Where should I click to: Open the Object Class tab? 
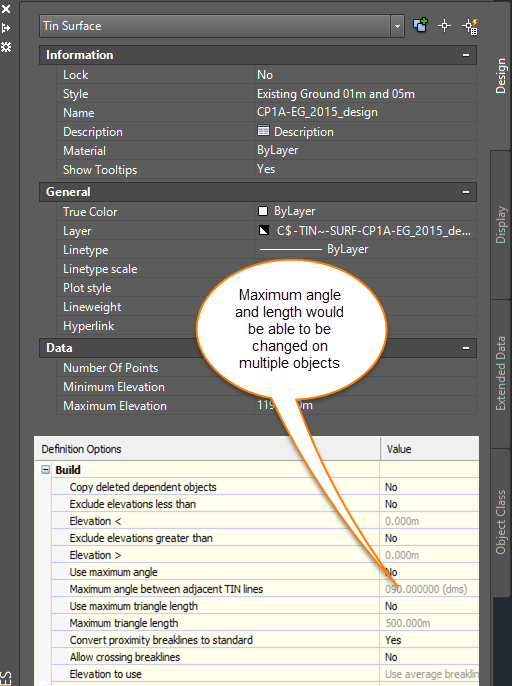(x=501, y=522)
